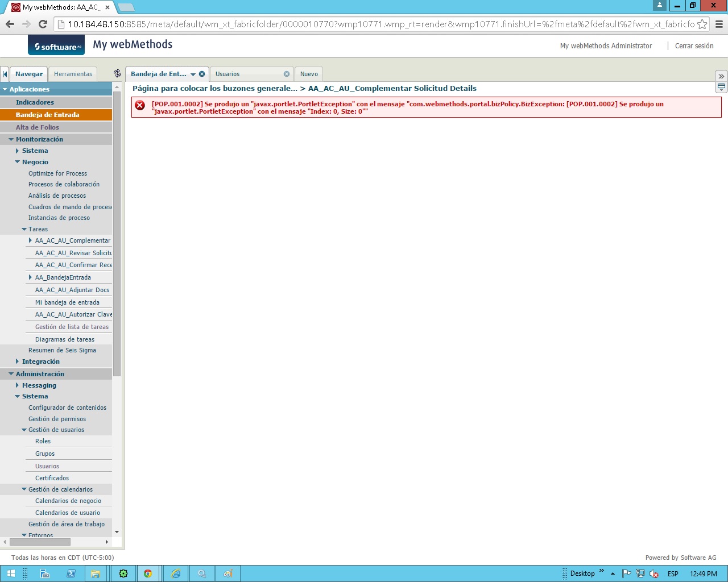728x582 pixels.
Task: Open the Chrome hamburger menu
Action: click(719, 24)
